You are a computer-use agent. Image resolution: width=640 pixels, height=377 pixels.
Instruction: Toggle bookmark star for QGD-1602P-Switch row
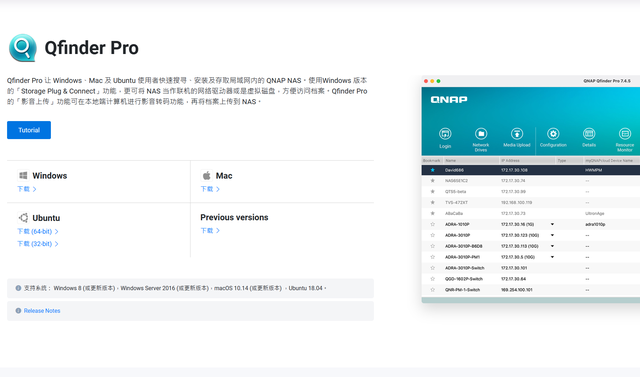(x=433, y=279)
